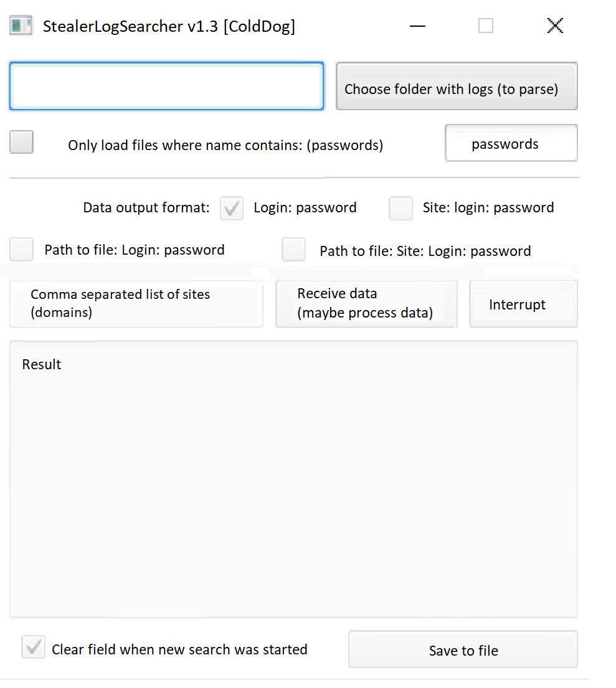Toggle the Login: password output format checkbox
Image resolution: width=616 pixels, height=688 pixels.
pos(232,209)
